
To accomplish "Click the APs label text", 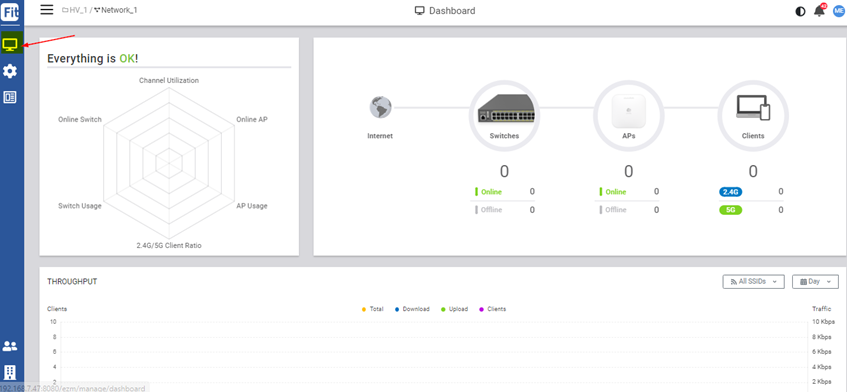I will pos(628,136).
